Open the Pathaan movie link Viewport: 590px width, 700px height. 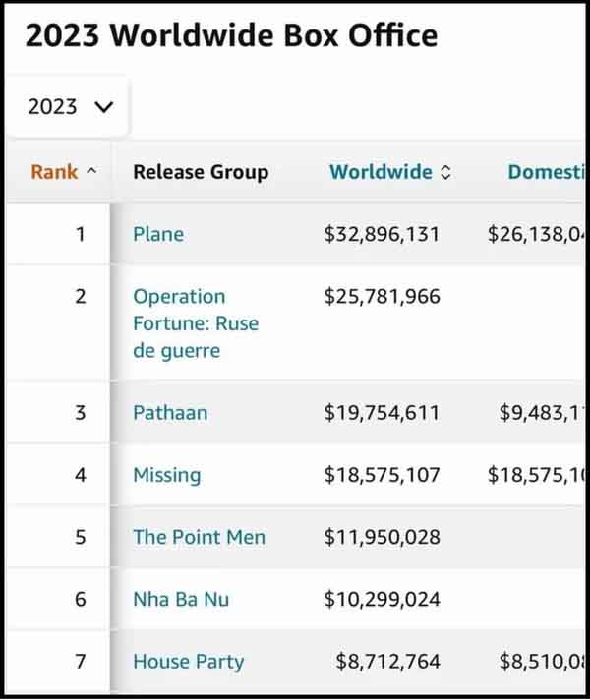tap(170, 412)
